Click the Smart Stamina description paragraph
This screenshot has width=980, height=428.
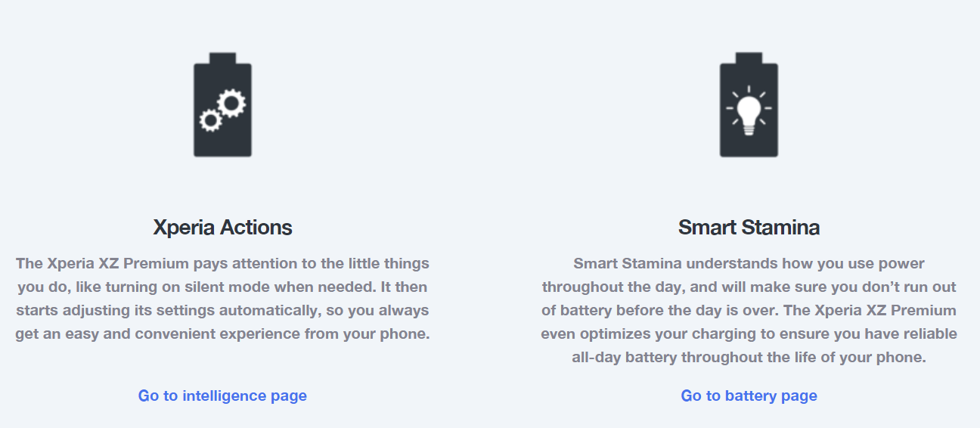pyautogui.click(x=749, y=310)
